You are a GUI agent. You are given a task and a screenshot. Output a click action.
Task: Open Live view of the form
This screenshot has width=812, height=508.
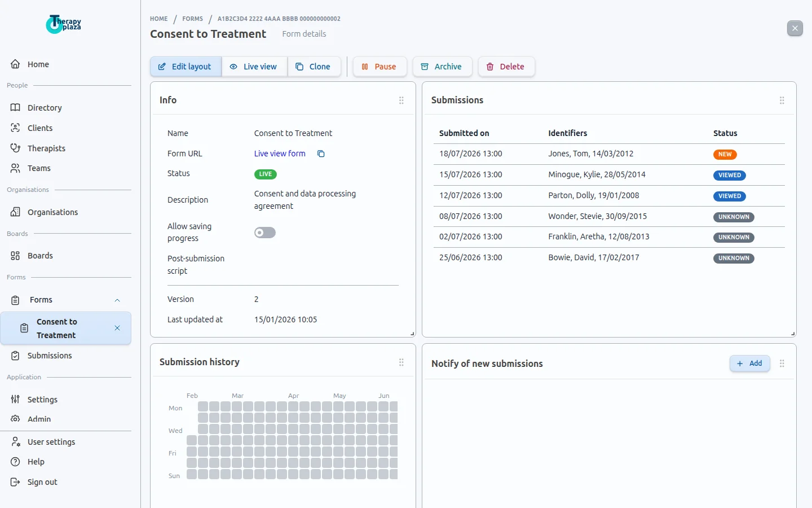(x=254, y=67)
